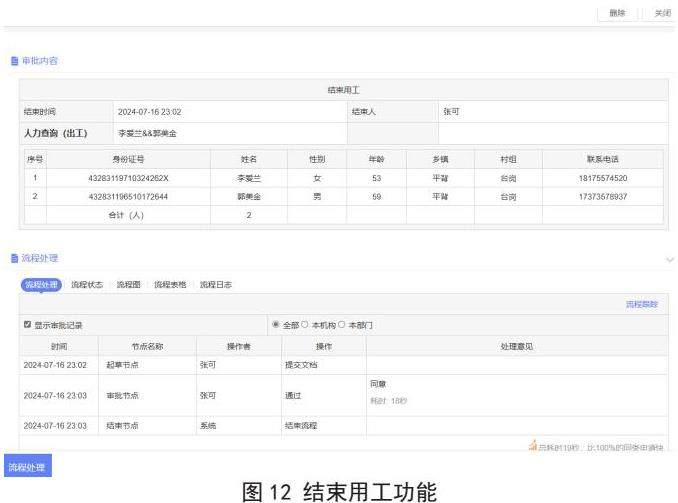Screen dimensions: 678x503
Task: Toggle the 显示审批记录 checkbox
Action: (28, 325)
